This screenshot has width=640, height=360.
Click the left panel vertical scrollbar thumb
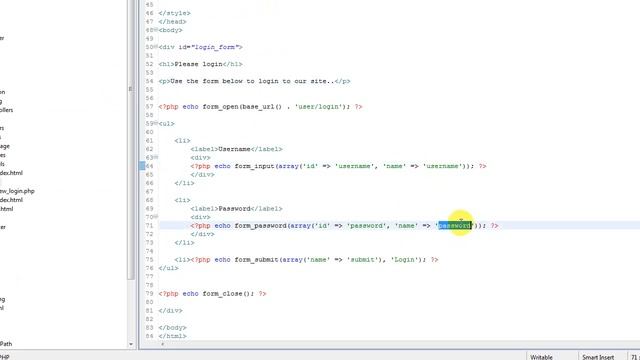tap(131, 139)
